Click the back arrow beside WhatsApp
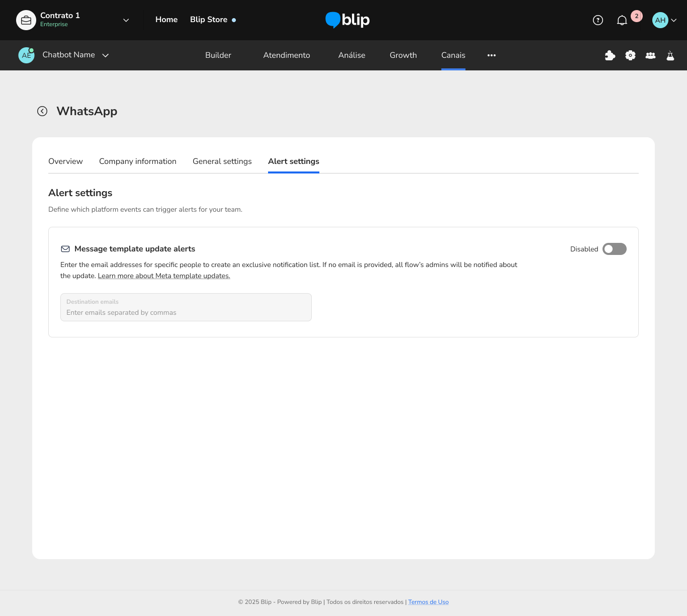 coord(42,111)
